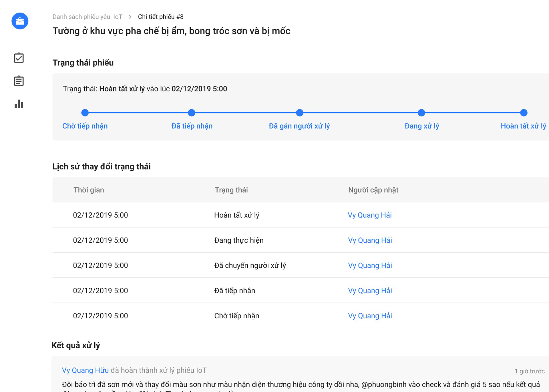
Task: Open the clipboard report icon in the sidebar
Action: [x=19, y=81]
